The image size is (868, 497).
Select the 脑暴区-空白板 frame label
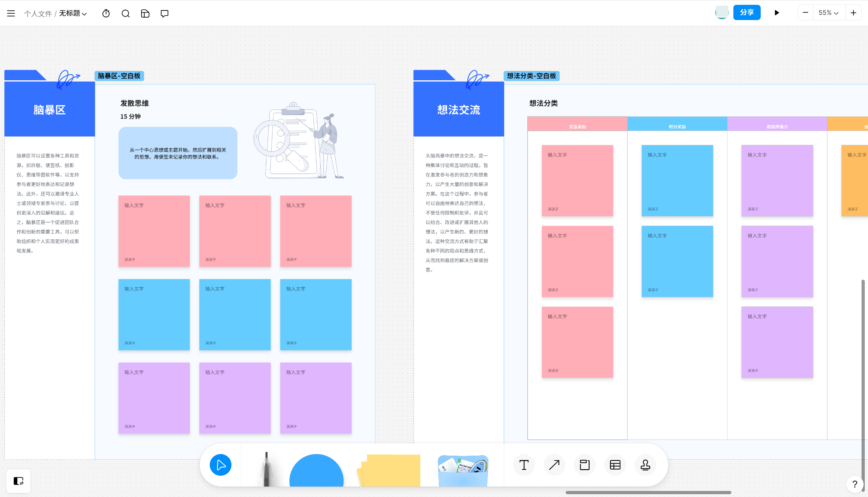pyautogui.click(x=119, y=76)
